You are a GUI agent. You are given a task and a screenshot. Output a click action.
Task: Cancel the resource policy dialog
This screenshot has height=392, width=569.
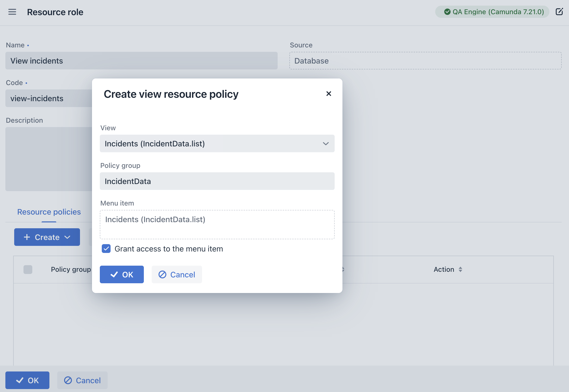pos(177,274)
